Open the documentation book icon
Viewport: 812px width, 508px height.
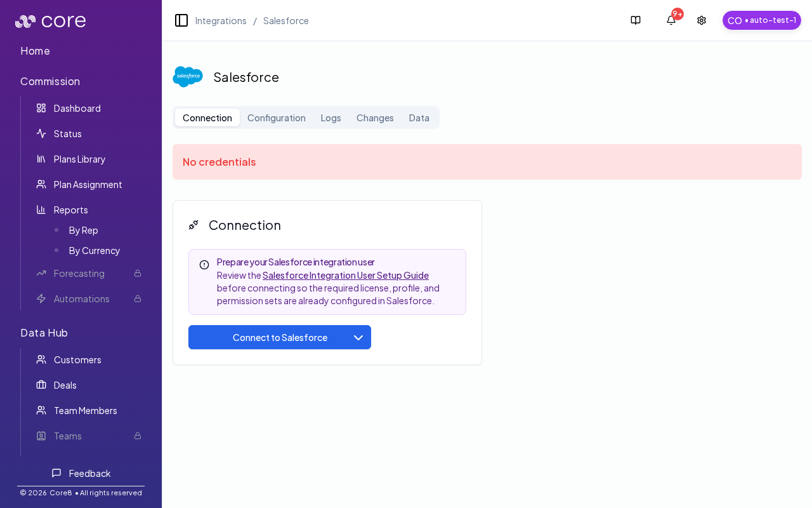point(636,20)
